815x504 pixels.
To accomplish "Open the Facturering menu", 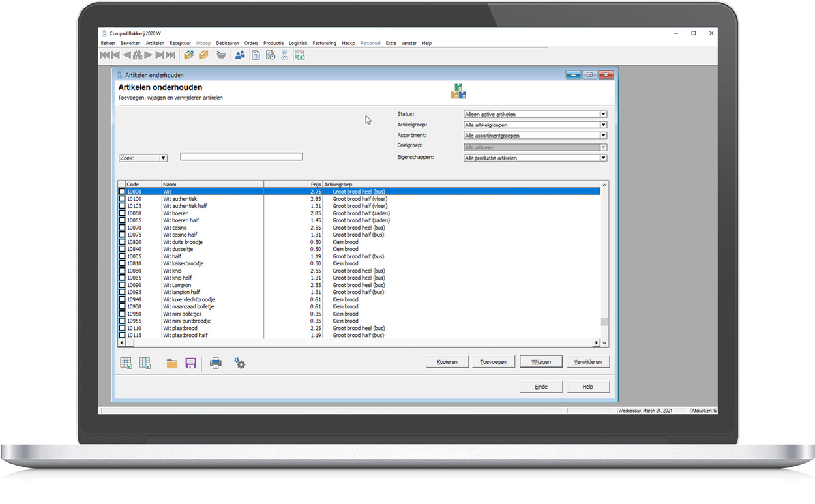I will (x=324, y=43).
